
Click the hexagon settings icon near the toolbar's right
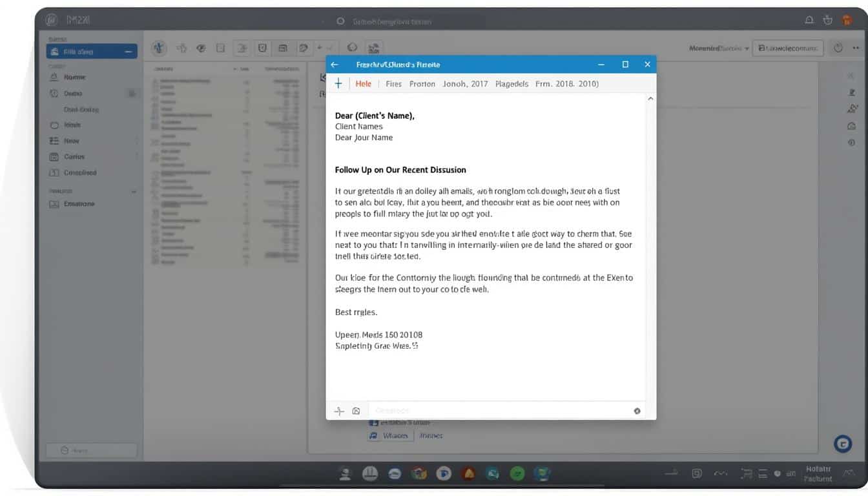click(x=352, y=48)
